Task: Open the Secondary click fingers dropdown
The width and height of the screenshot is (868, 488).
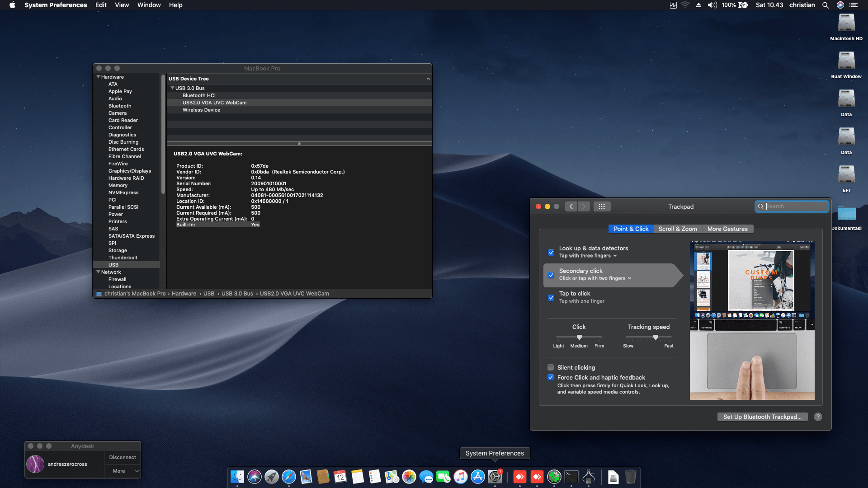Action: (x=630, y=278)
